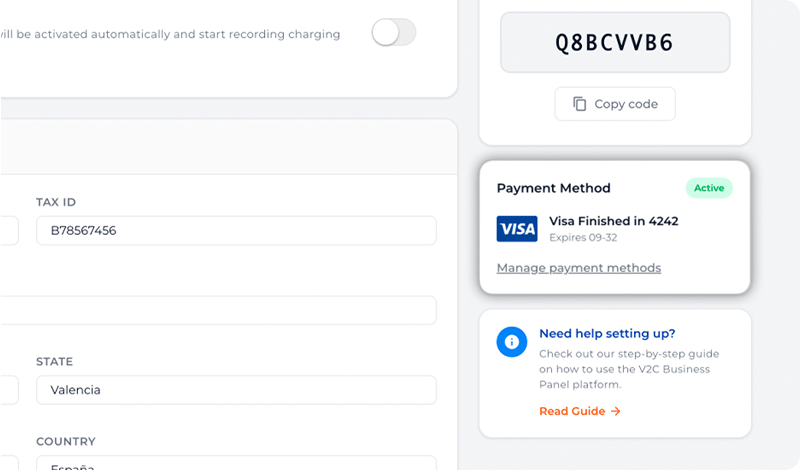Focus the TAX ID field with B78567456
Image resolution: width=800 pixels, height=470 pixels.
236,231
